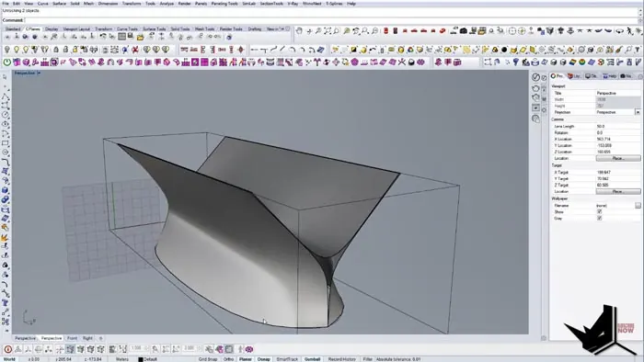Click the red X delete icon
The height and width of the screenshot is (362, 644).
[134, 50]
